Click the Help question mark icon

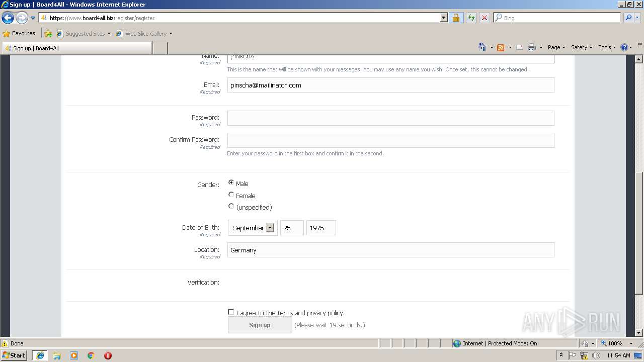pos(624,47)
